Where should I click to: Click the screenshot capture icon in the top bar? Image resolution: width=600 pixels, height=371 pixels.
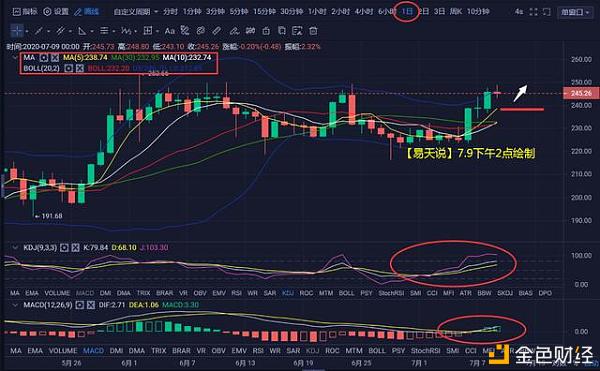tap(547, 12)
